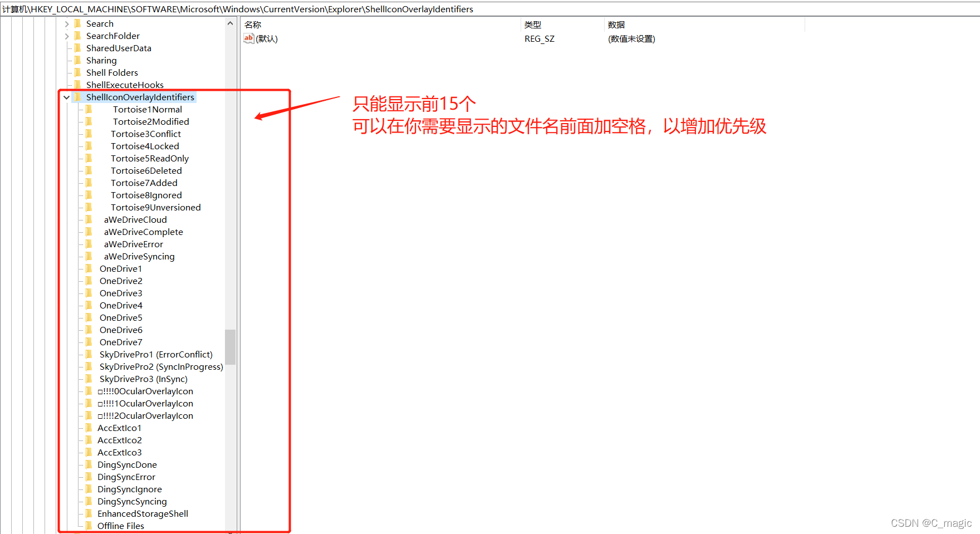
Task: Select the AccExtIco2 key
Action: pos(120,440)
